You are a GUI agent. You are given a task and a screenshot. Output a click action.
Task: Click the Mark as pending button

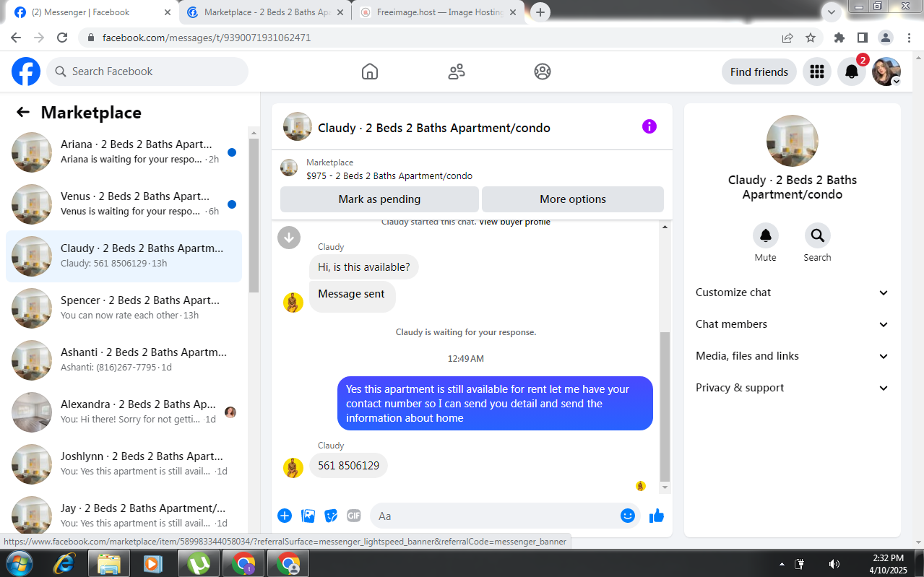[x=379, y=199]
